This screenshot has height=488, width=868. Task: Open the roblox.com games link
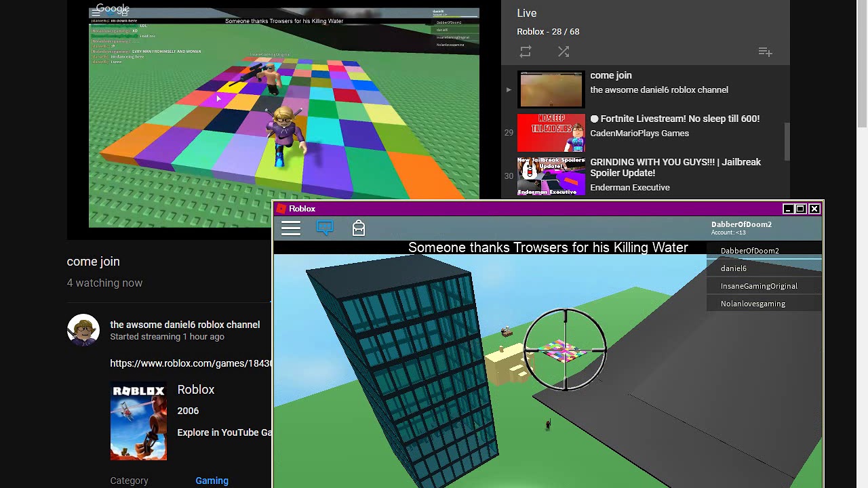191,363
